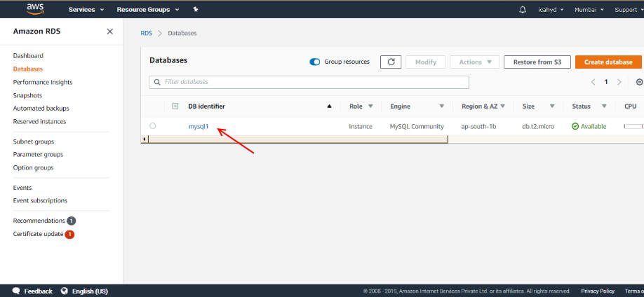Open Snapshots in the sidebar
Image resolution: width=644 pixels, height=297 pixels.
point(27,95)
